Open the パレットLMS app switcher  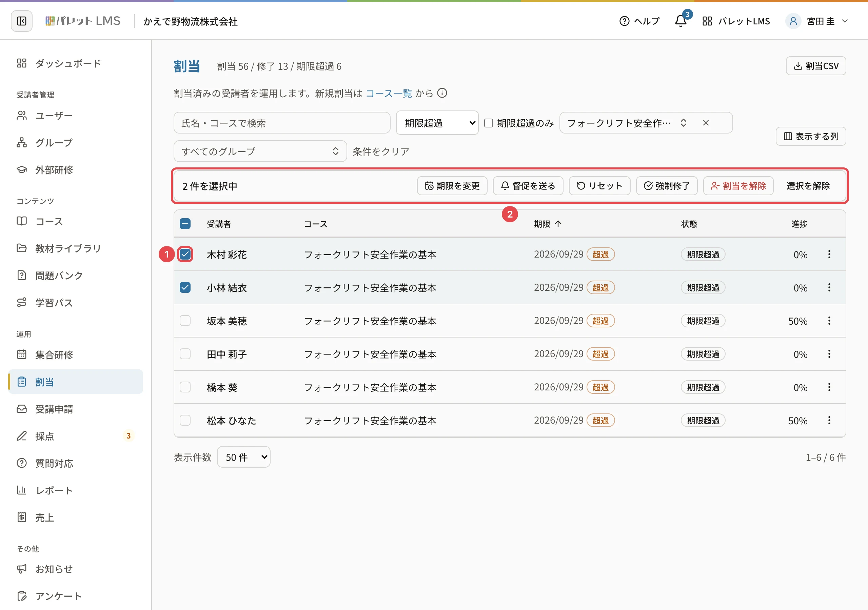click(x=736, y=21)
